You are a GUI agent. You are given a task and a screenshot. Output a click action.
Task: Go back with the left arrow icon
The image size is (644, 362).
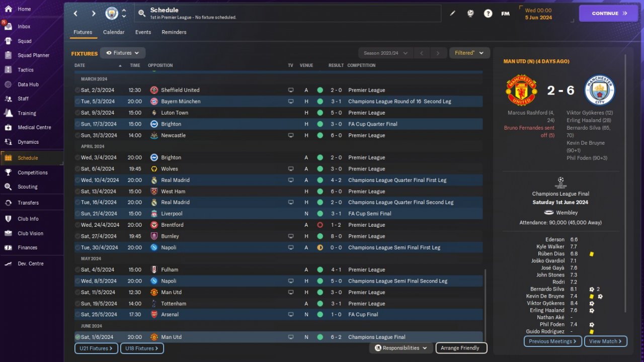(75, 14)
